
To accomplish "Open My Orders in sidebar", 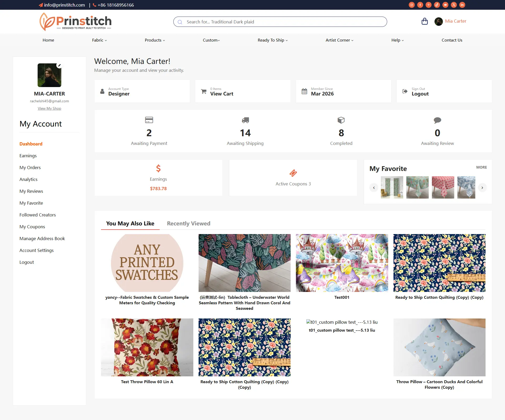I will [30, 168].
